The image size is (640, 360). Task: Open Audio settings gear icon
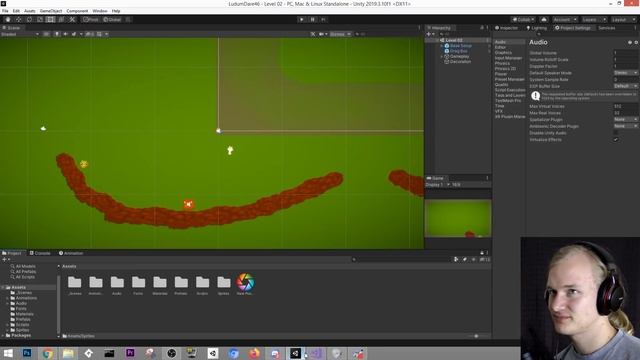coord(636,42)
